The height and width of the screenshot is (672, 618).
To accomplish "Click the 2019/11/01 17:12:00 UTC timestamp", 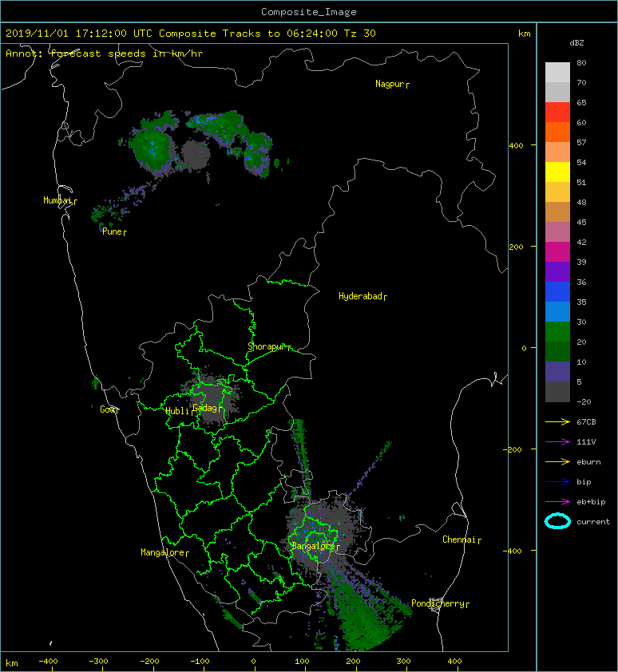I will click(78, 34).
